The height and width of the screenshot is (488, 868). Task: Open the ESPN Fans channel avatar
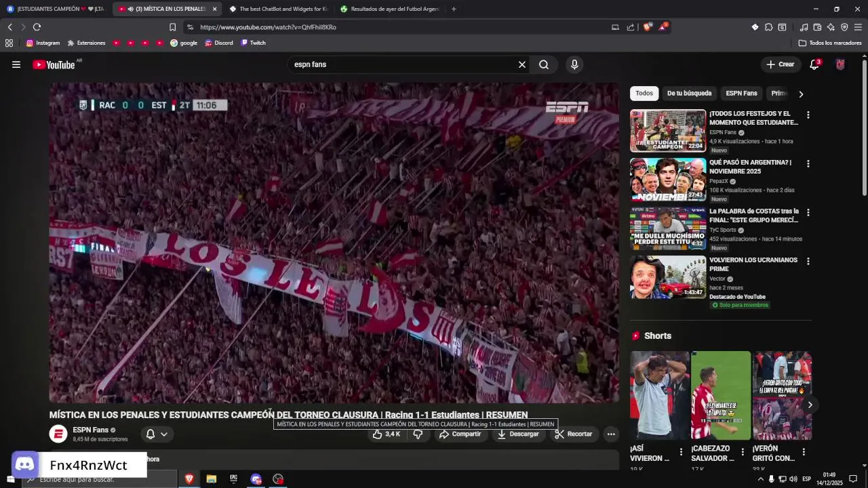[x=58, y=434]
